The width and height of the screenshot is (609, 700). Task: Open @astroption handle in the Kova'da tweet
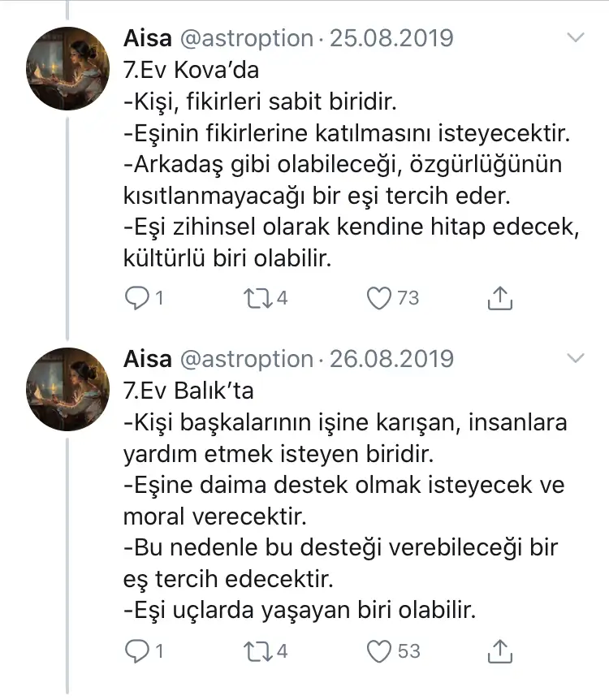click(x=246, y=37)
